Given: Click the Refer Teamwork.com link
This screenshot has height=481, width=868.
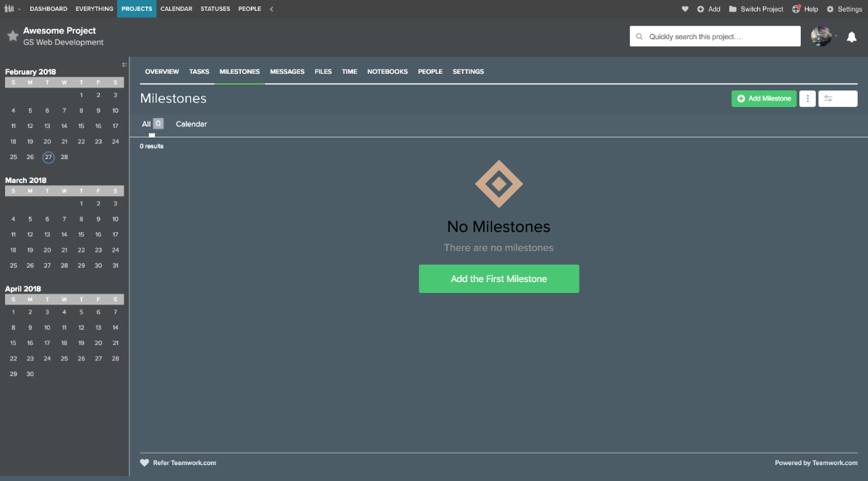Looking at the screenshot, I should coord(184,463).
